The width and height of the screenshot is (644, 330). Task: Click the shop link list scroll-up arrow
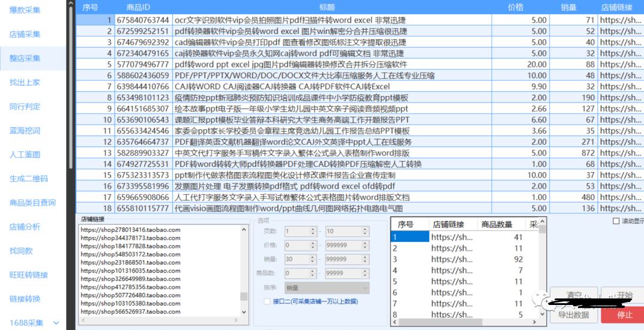244,230
